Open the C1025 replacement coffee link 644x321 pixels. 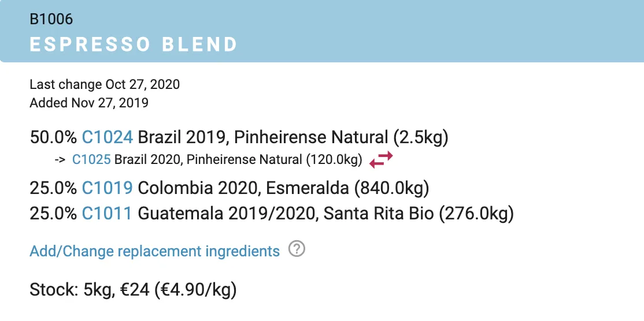91,159
